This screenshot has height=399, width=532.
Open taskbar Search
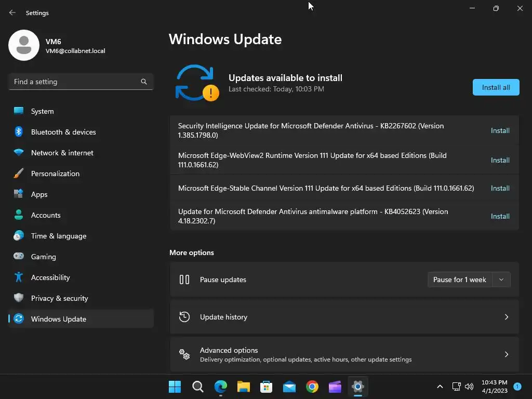pos(198,387)
